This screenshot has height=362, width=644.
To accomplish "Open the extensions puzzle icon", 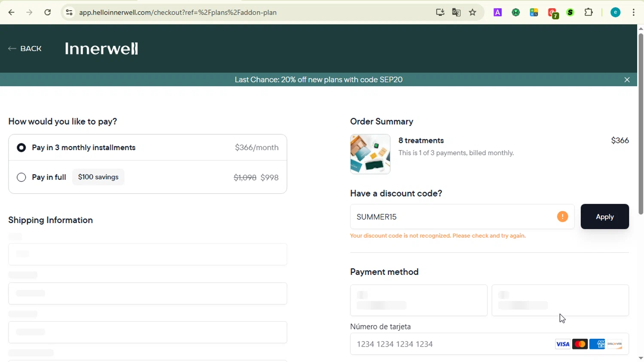I will (589, 12).
